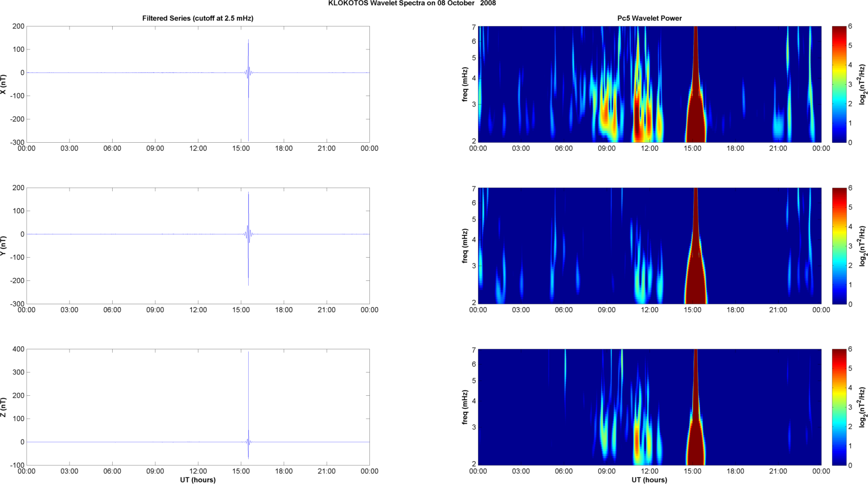Screen dimensions: 868x484
Task: Click the Z (nT) axis label
Action: 4,407
